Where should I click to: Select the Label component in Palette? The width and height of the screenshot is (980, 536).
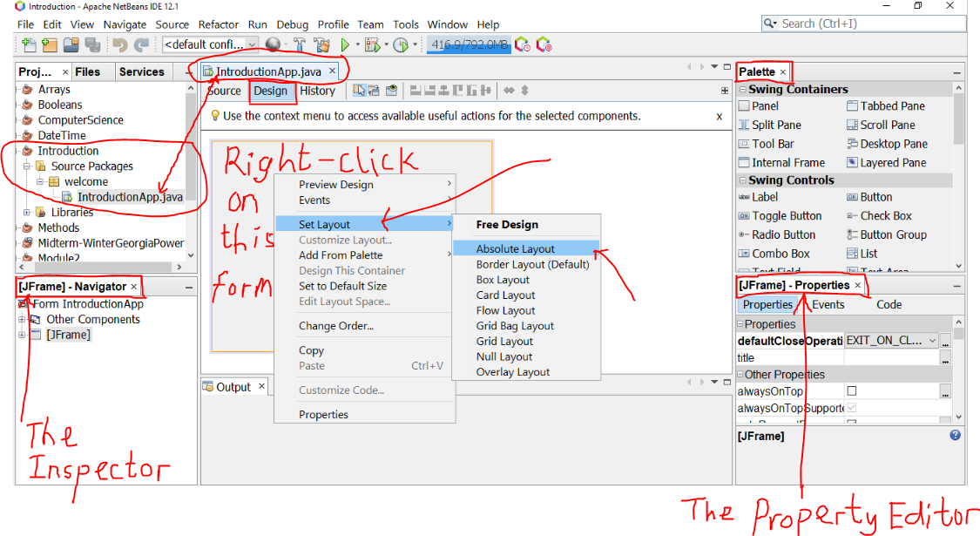tap(764, 197)
